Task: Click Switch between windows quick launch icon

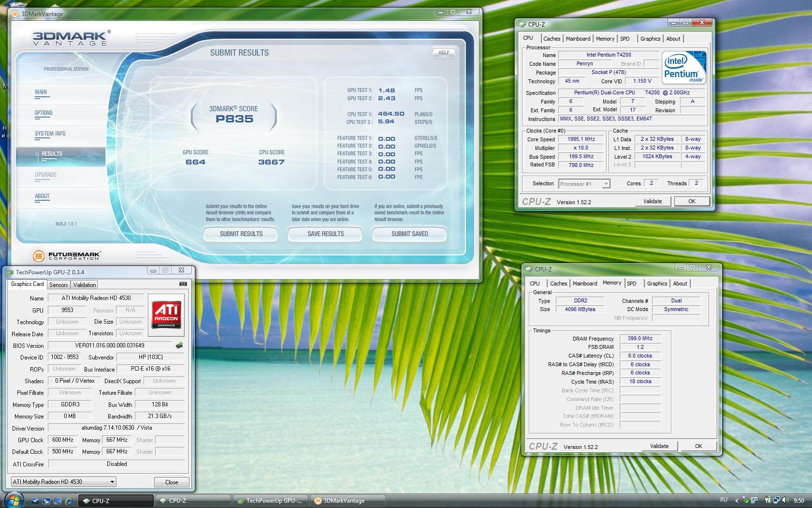Action: coord(46,501)
